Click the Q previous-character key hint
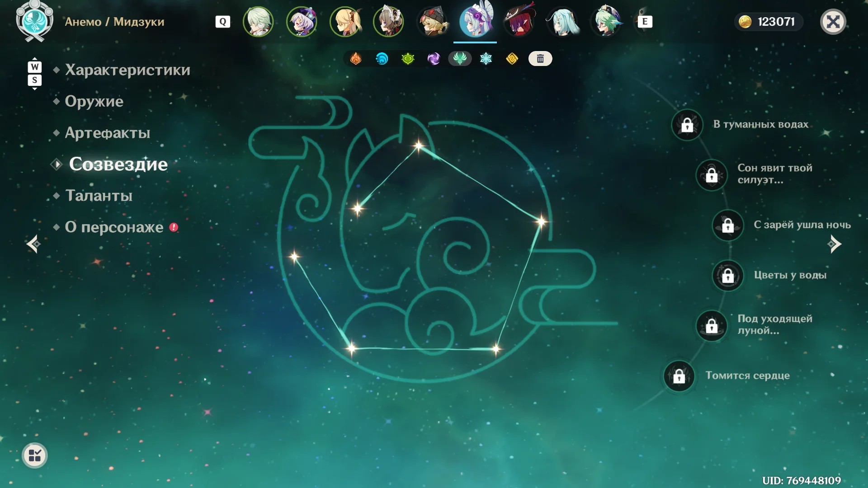 (x=223, y=22)
